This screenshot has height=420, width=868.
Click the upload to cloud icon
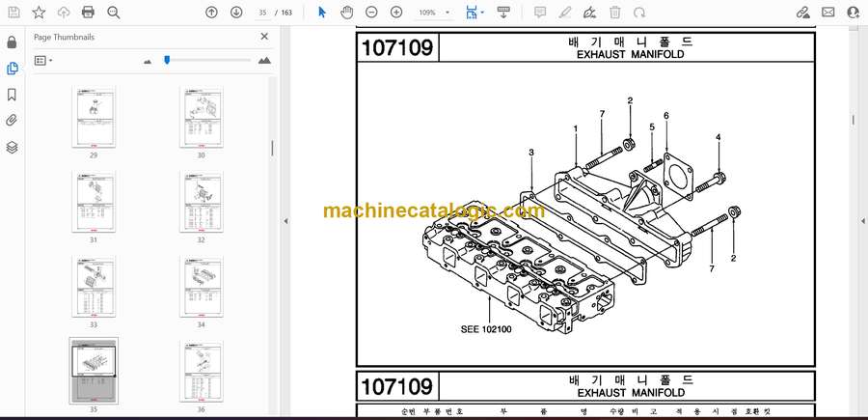[x=64, y=13]
